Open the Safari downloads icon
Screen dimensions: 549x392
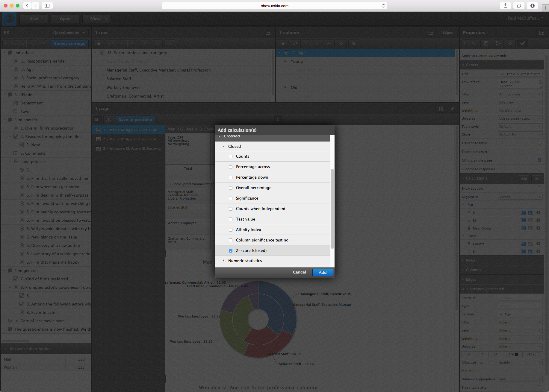(x=532, y=6)
